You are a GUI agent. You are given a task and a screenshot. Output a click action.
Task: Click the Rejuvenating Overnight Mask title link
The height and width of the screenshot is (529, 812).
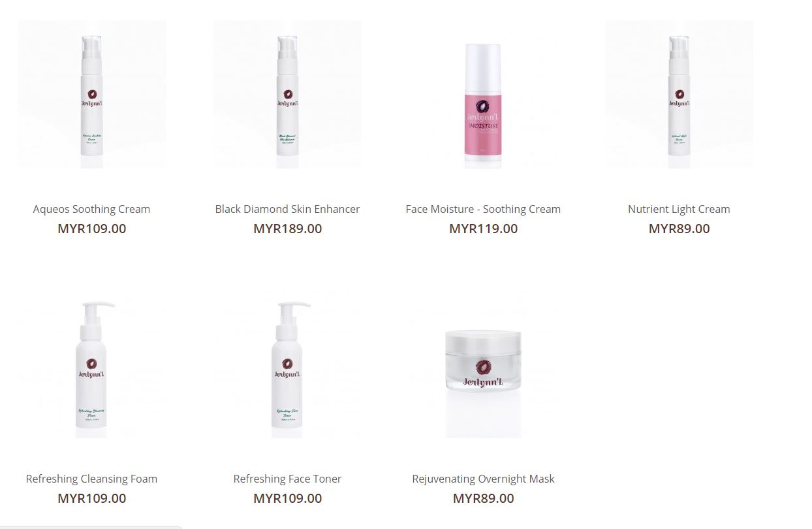tap(483, 479)
